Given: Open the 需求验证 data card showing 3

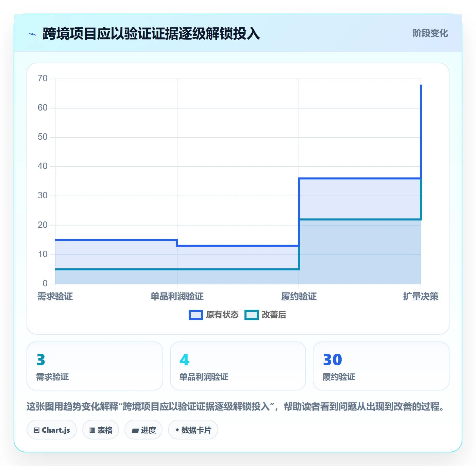Looking at the screenshot, I should click(95, 366).
